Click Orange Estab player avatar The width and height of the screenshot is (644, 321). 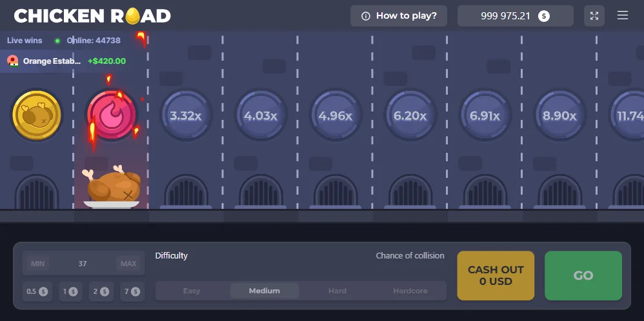(x=13, y=61)
